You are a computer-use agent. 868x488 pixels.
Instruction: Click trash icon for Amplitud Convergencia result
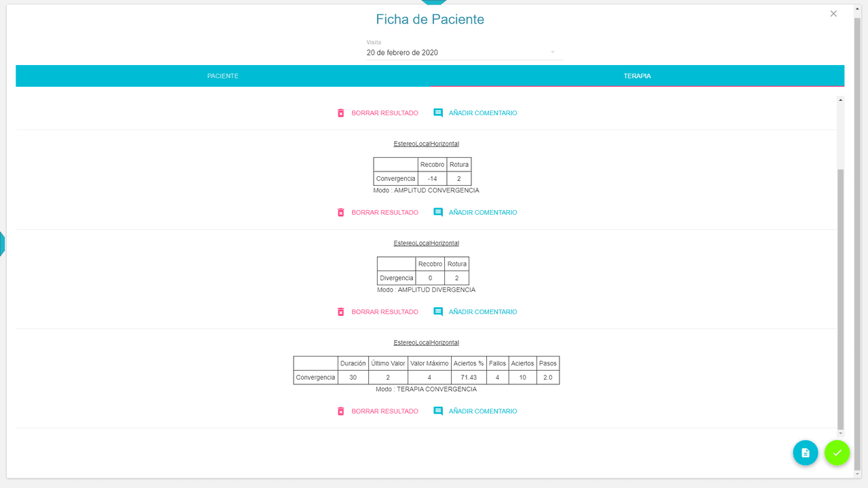[x=341, y=213]
